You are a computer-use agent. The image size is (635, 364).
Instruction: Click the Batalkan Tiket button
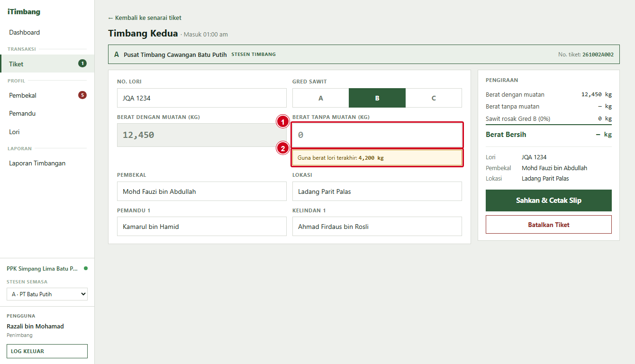(x=549, y=225)
